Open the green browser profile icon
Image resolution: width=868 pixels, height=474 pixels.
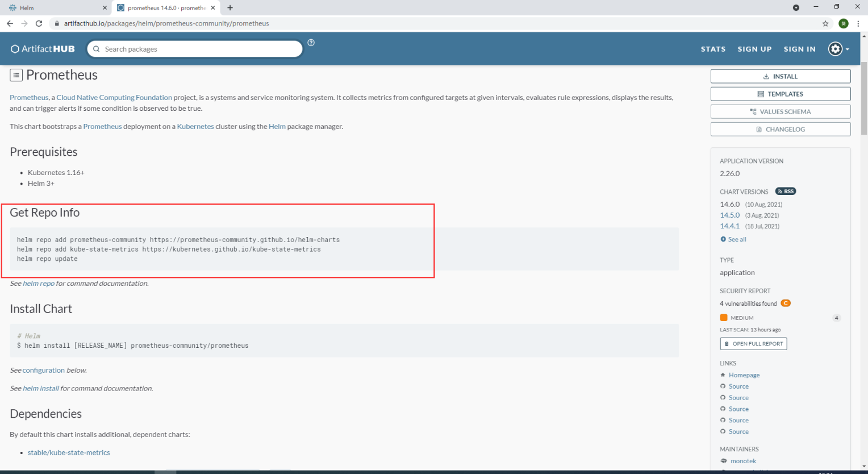(x=844, y=23)
